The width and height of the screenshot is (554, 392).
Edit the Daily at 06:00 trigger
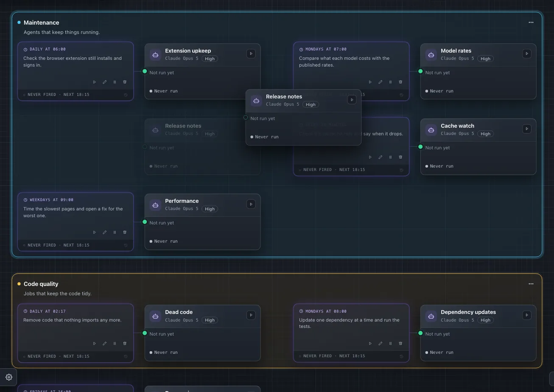105,82
